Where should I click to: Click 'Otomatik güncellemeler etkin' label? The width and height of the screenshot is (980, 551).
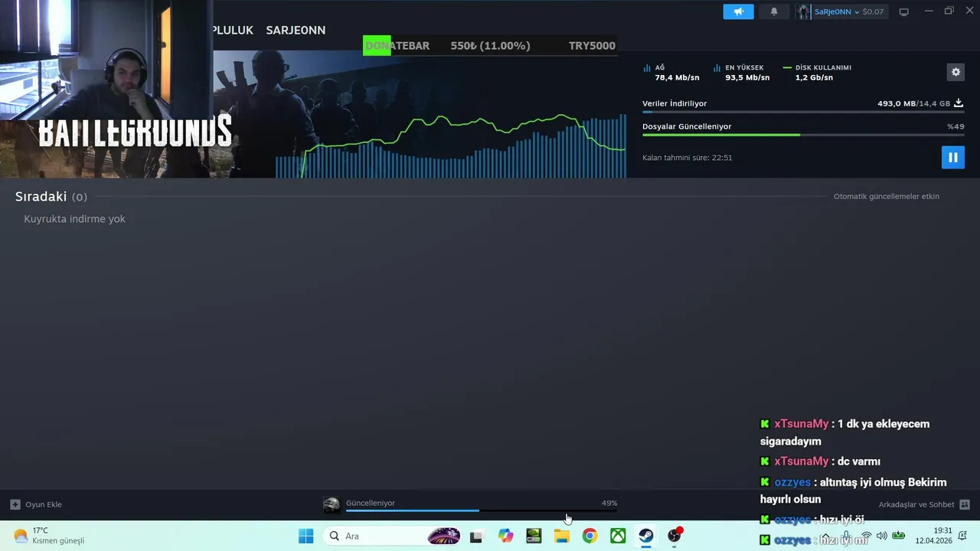point(887,197)
